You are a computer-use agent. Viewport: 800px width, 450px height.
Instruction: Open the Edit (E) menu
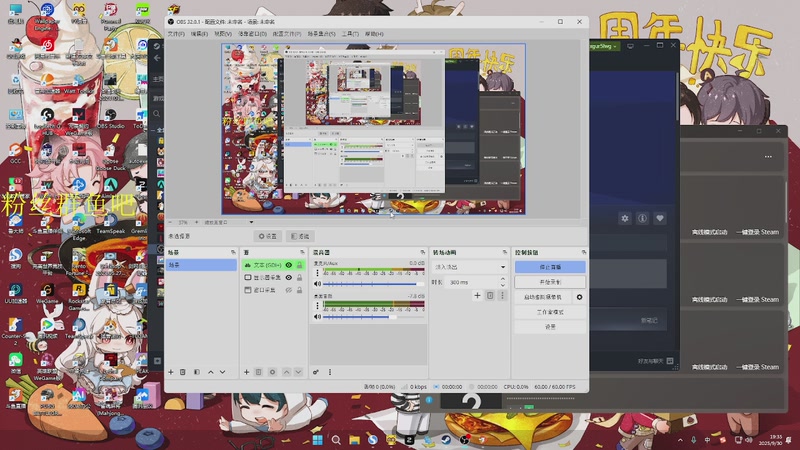[x=199, y=34]
